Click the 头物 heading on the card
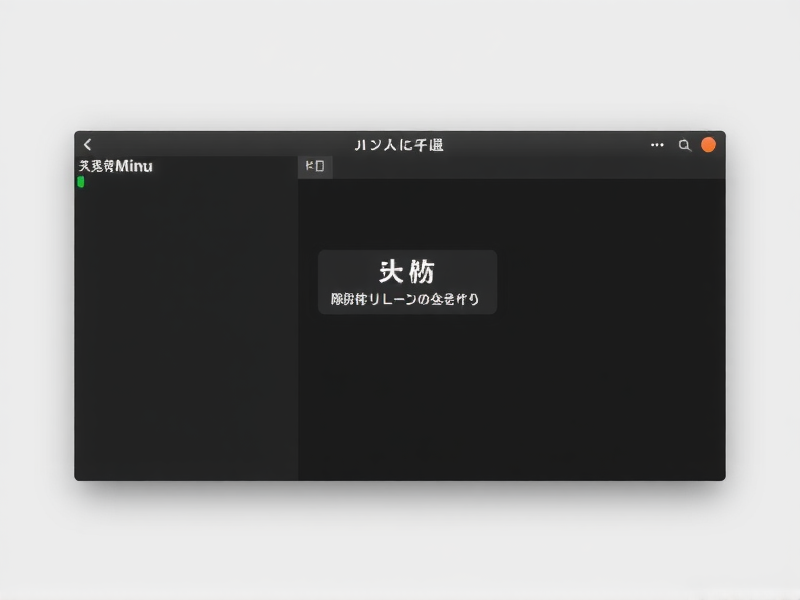Screen dimensions: 800x600 404,269
